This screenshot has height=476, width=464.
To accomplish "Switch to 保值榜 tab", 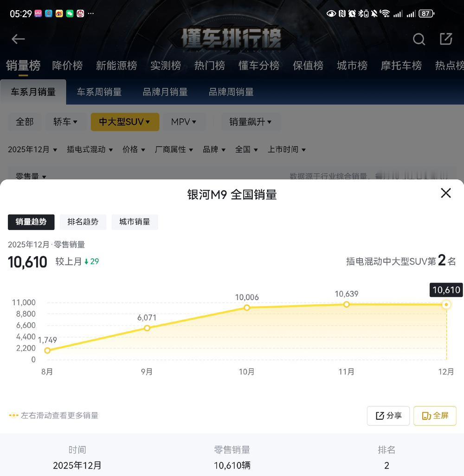I will click(308, 65).
